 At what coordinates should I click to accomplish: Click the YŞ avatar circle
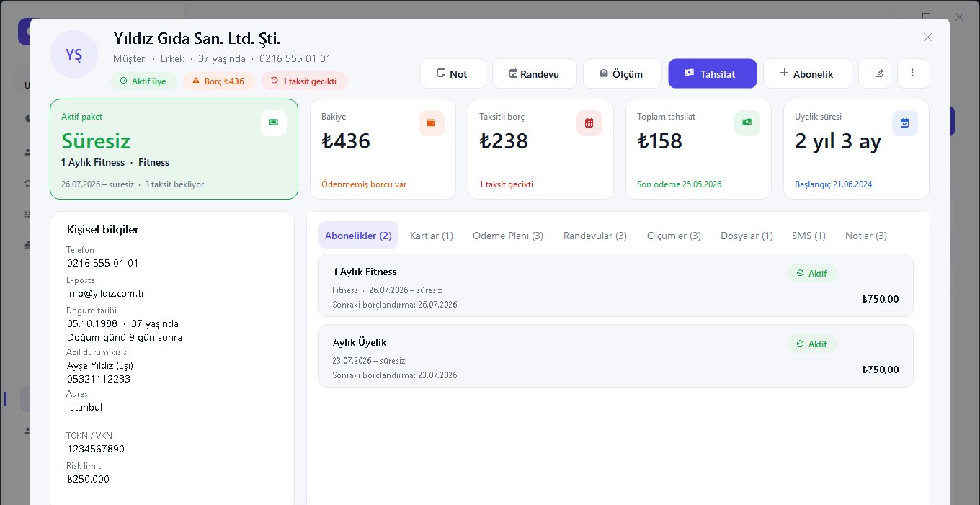[x=74, y=55]
